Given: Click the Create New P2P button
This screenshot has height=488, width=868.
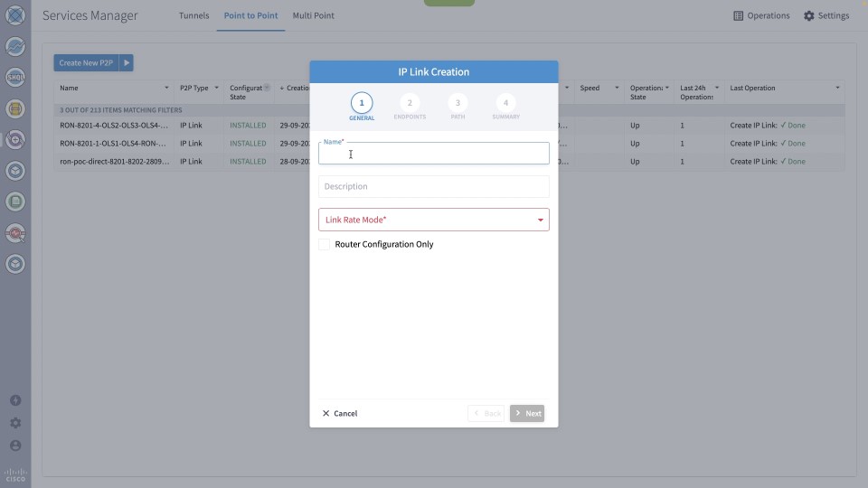Looking at the screenshot, I should click(x=87, y=63).
